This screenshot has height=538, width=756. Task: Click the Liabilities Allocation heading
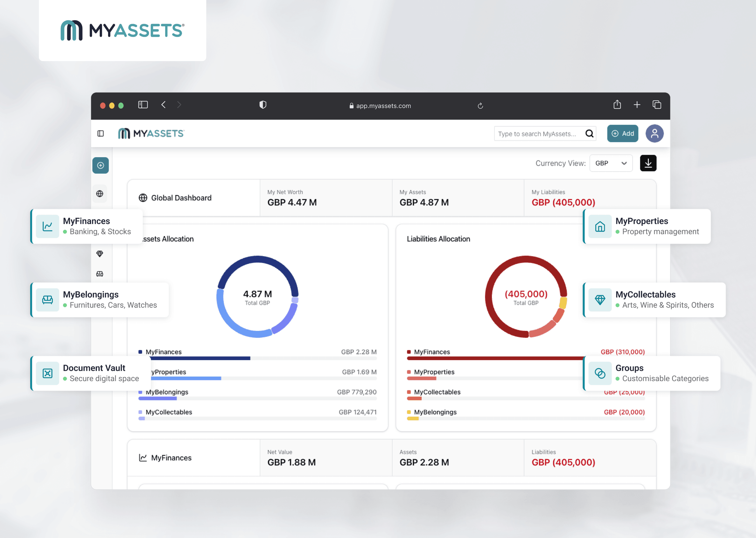pos(438,239)
